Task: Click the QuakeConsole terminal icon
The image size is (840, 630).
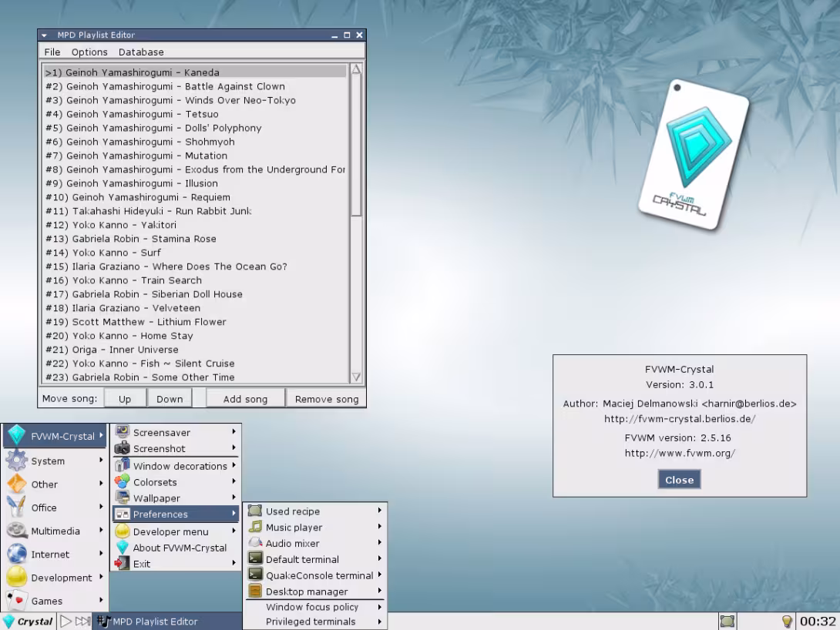Action: [x=256, y=575]
